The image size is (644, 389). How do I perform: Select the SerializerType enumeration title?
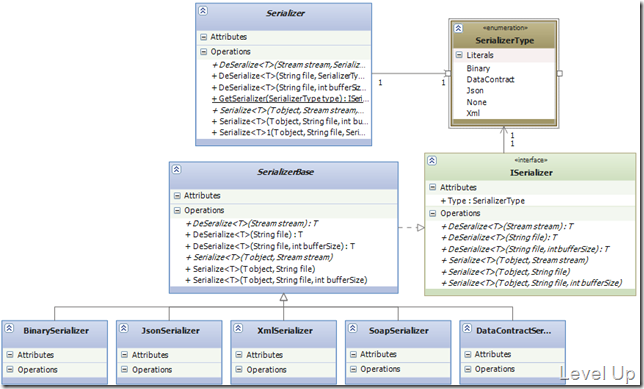point(505,40)
